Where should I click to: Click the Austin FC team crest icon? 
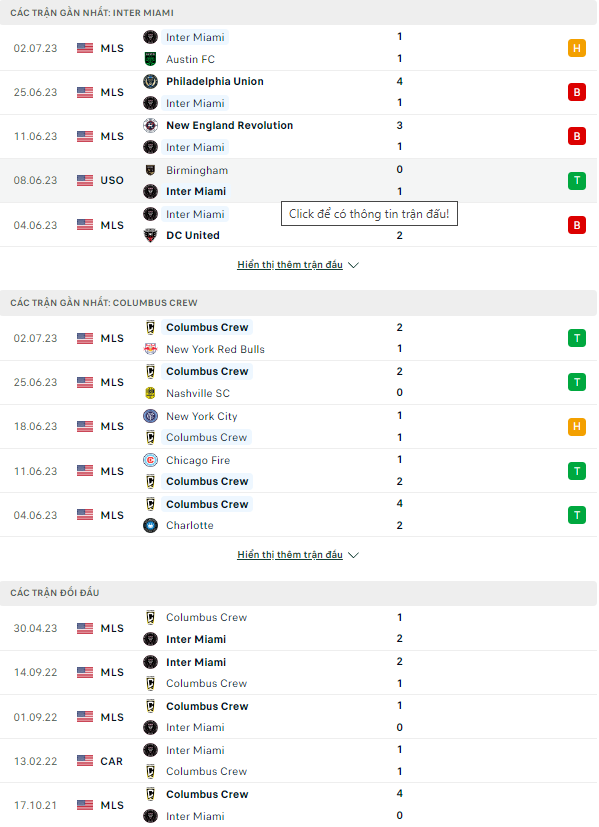pos(150,59)
